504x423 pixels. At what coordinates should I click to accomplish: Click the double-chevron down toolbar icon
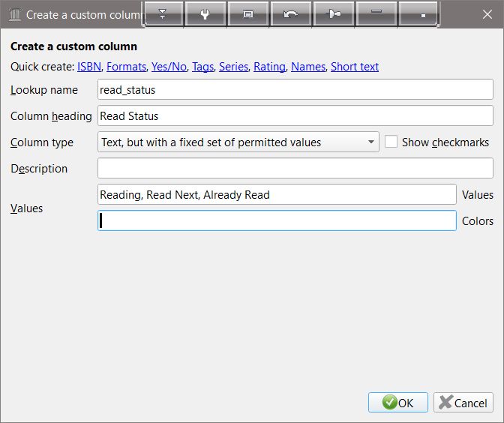162,14
